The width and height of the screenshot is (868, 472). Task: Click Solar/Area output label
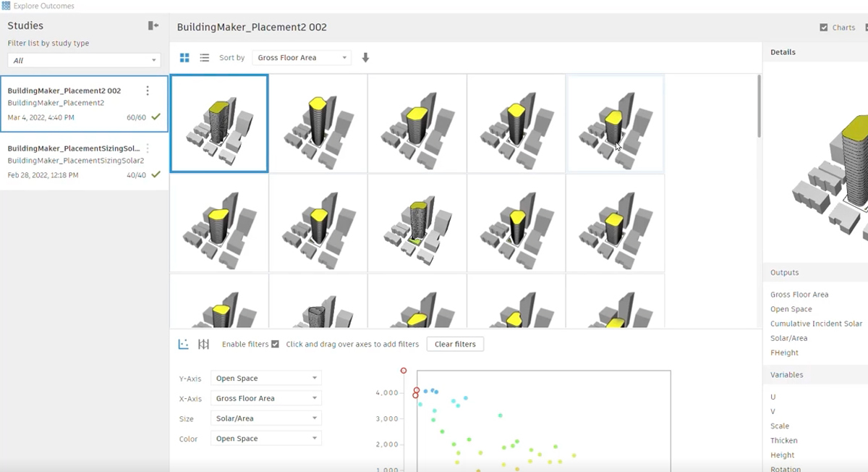coord(789,338)
